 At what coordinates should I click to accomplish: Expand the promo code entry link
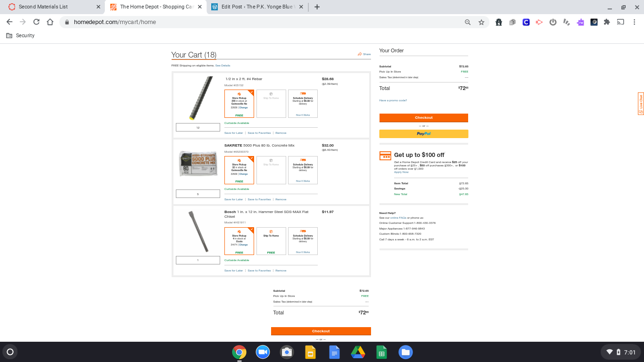click(393, 100)
